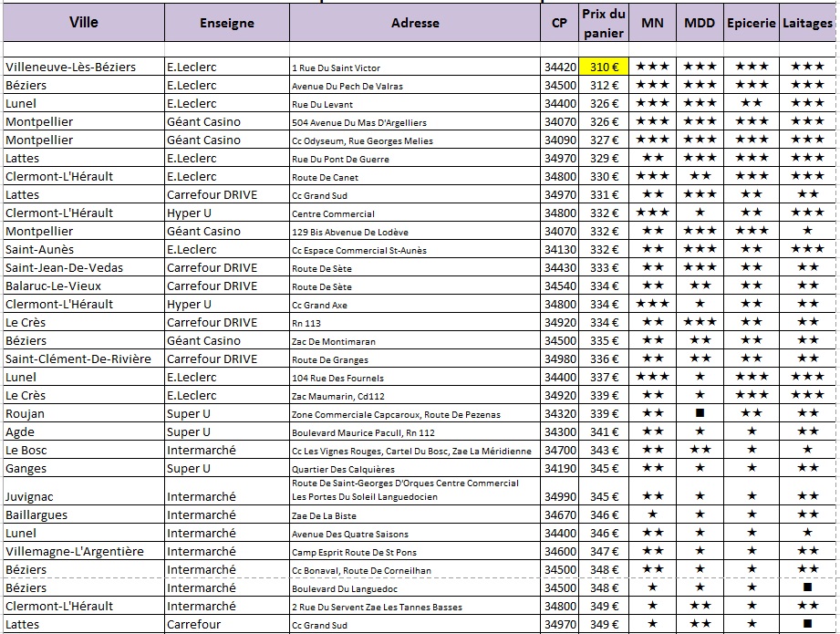Select "Cc Odyseum, Rue Georges Melies" cell
Viewport: 840px width, 634px height.
[415, 140]
